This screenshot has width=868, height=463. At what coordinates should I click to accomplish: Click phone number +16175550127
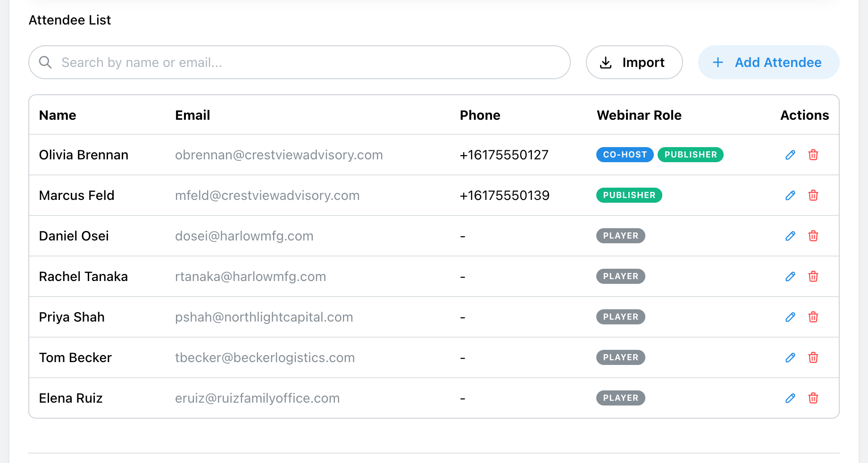pos(504,155)
